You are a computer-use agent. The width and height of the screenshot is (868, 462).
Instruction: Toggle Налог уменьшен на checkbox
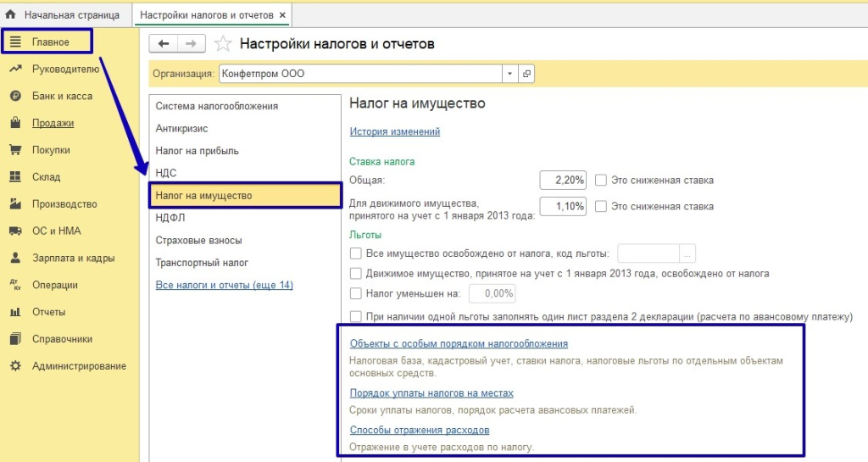click(x=356, y=293)
